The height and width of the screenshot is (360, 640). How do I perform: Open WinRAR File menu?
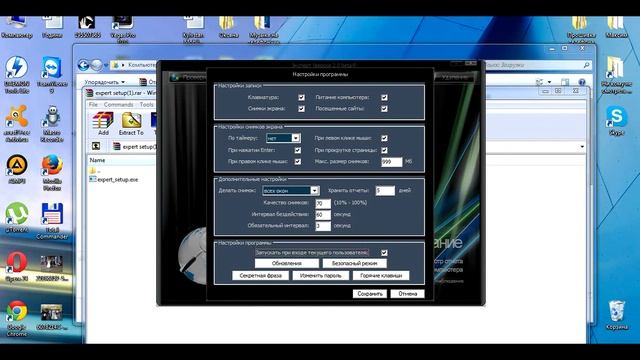pyautogui.click(x=93, y=104)
